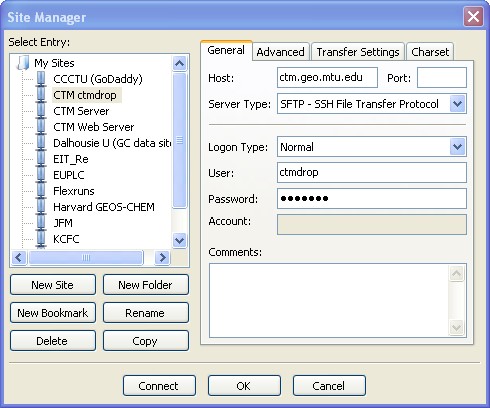Open the Transfer Settings tab

click(358, 52)
